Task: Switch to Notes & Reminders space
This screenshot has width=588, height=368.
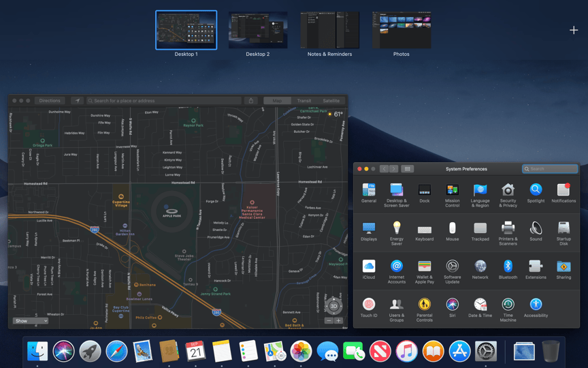Action: tap(329, 30)
